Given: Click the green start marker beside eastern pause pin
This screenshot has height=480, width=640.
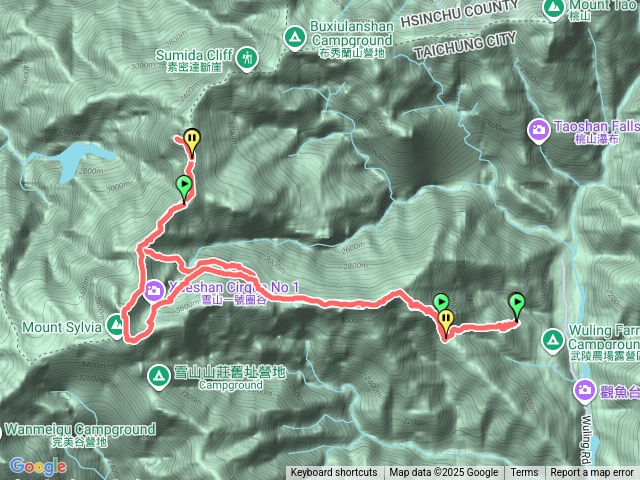Looking at the screenshot, I should coord(441,303).
